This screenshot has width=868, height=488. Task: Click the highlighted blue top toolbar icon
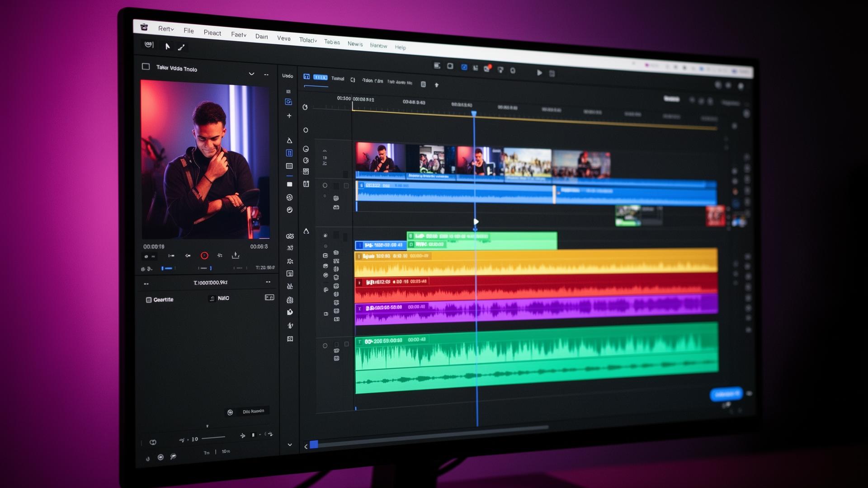tap(464, 67)
